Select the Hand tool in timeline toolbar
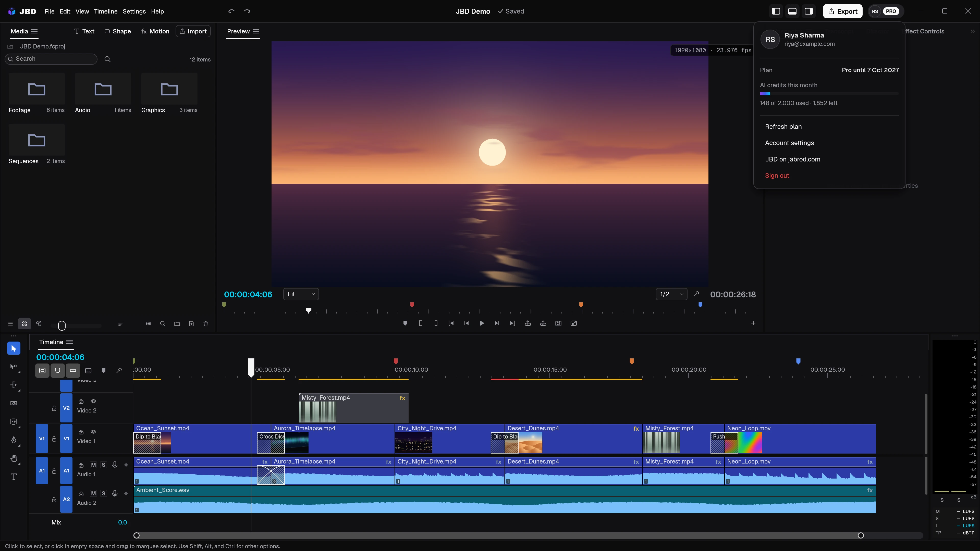 coord(14,459)
